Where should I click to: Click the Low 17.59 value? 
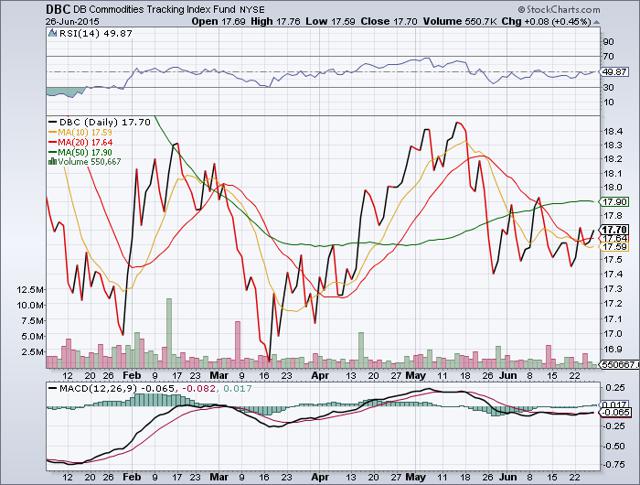[x=330, y=21]
